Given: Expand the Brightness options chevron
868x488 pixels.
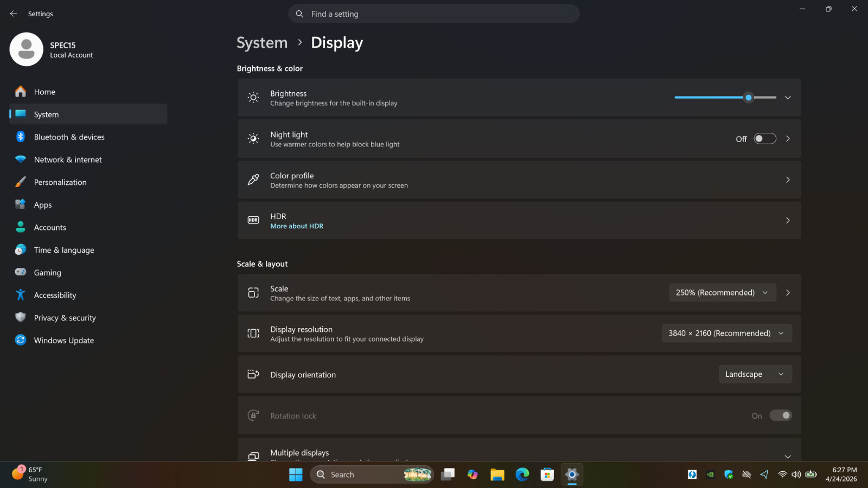Looking at the screenshot, I should pyautogui.click(x=788, y=98).
